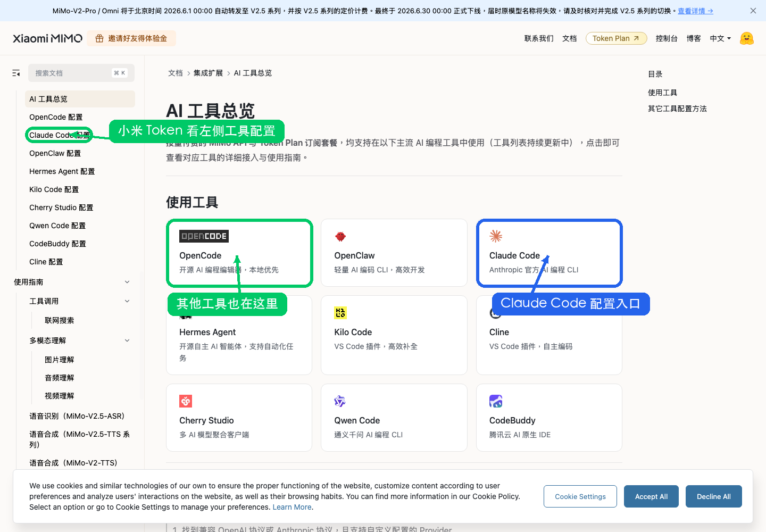Open the Kilo Code tool card title
Screen dimensions: 766x532
point(353,332)
